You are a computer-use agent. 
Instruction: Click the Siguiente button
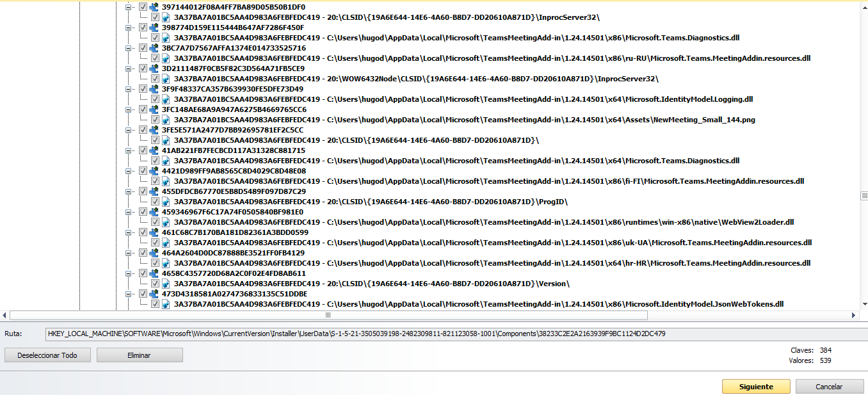pos(756,387)
